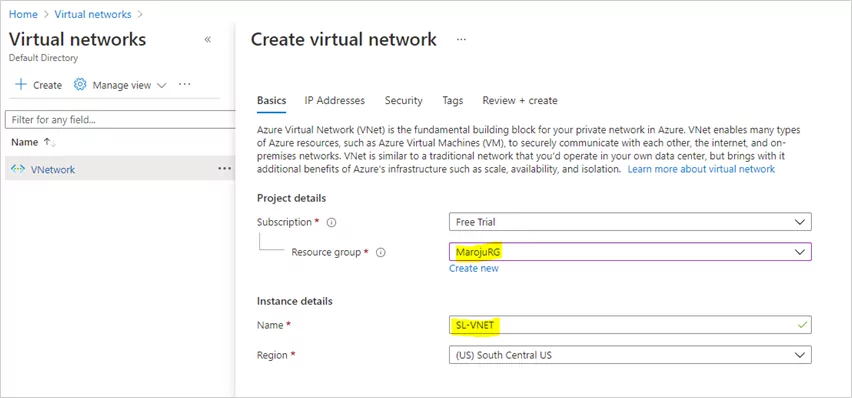
Task: Click the Project details heading
Action: coord(291,198)
